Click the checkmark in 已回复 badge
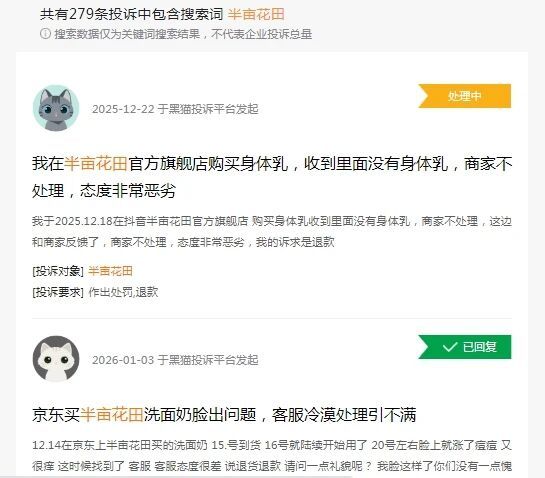The image size is (545, 478). pos(450,347)
